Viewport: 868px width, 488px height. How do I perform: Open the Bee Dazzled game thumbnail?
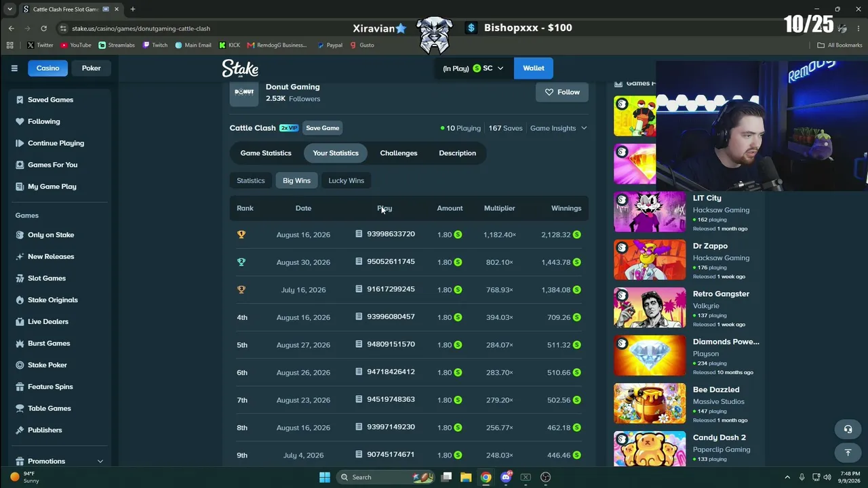click(650, 403)
